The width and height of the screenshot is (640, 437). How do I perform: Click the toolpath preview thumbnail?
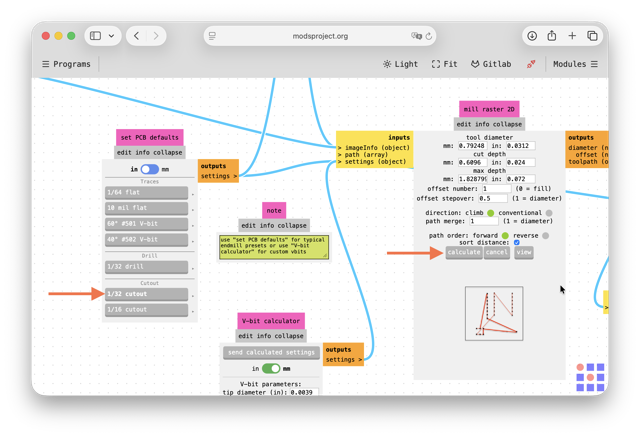tap(494, 313)
